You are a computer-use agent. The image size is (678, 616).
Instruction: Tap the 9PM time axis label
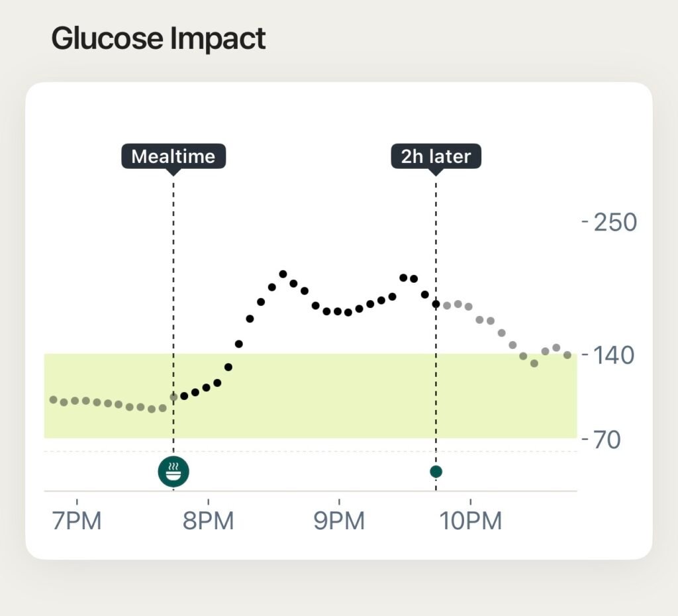point(339,521)
